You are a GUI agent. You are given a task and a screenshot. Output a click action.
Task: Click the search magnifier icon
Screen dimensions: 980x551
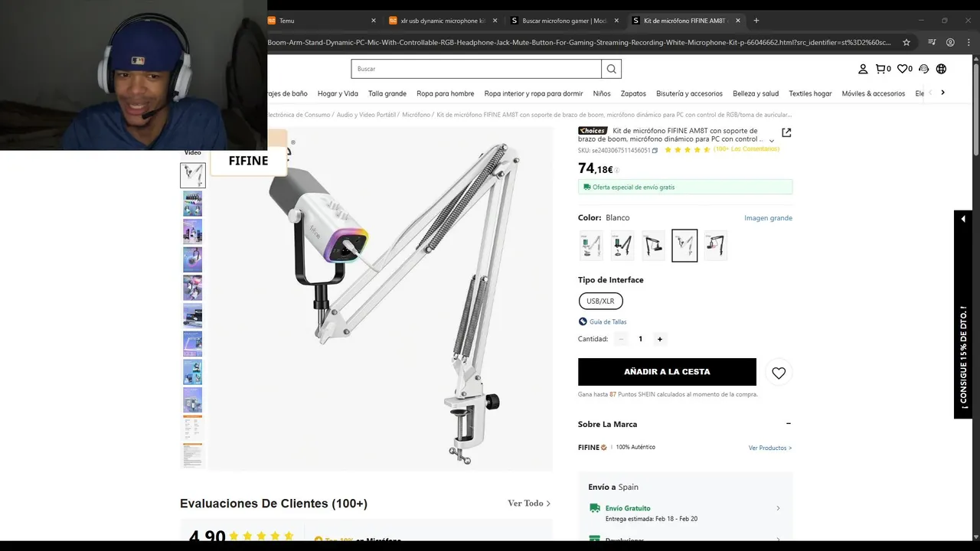611,69
